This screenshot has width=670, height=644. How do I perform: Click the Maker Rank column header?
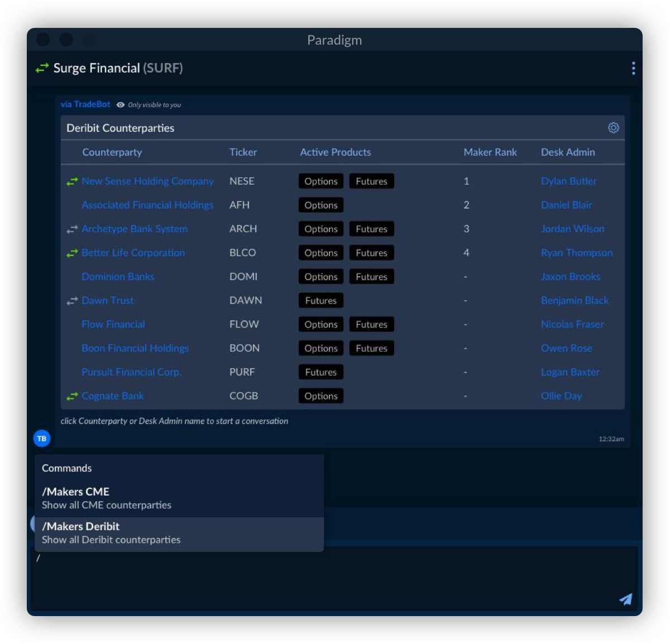click(x=490, y=152)
